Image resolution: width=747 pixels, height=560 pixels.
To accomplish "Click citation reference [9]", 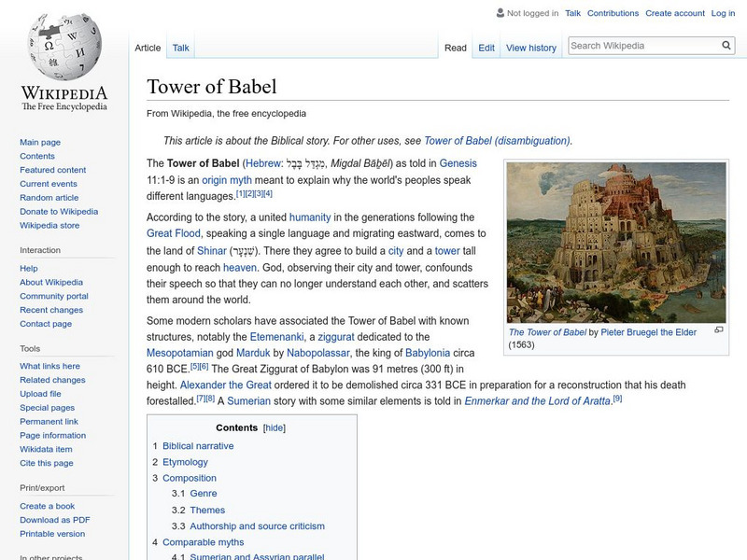I will coord(617,399).
